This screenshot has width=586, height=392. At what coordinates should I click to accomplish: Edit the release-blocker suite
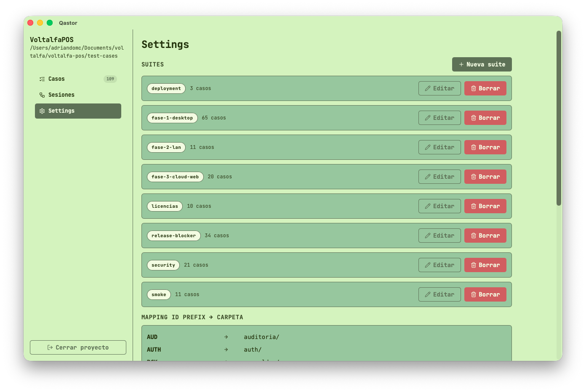point(439,236)
